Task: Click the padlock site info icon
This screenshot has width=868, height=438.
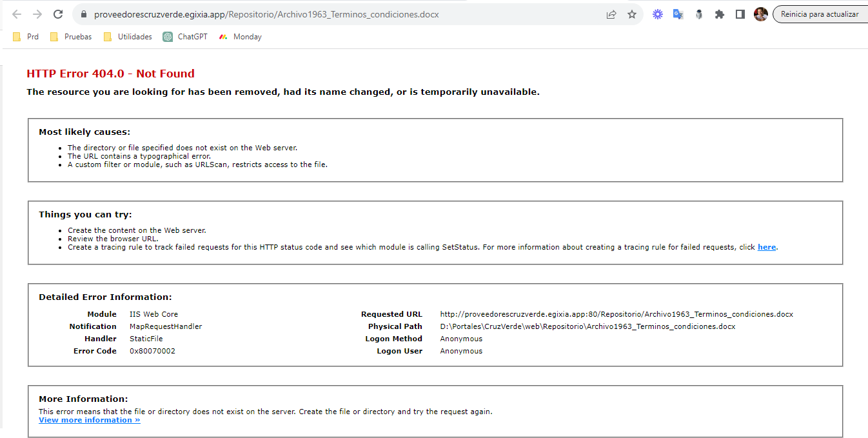Action: click(83, 14)
